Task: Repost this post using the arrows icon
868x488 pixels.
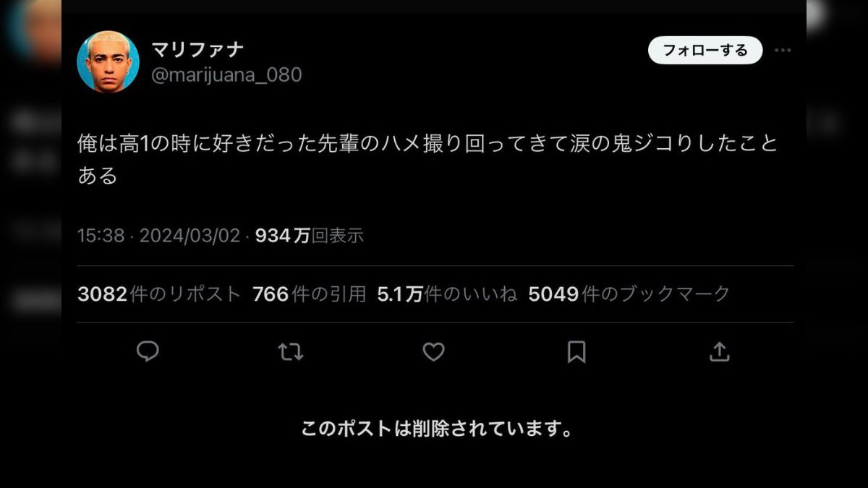Action: click(291, 352)
